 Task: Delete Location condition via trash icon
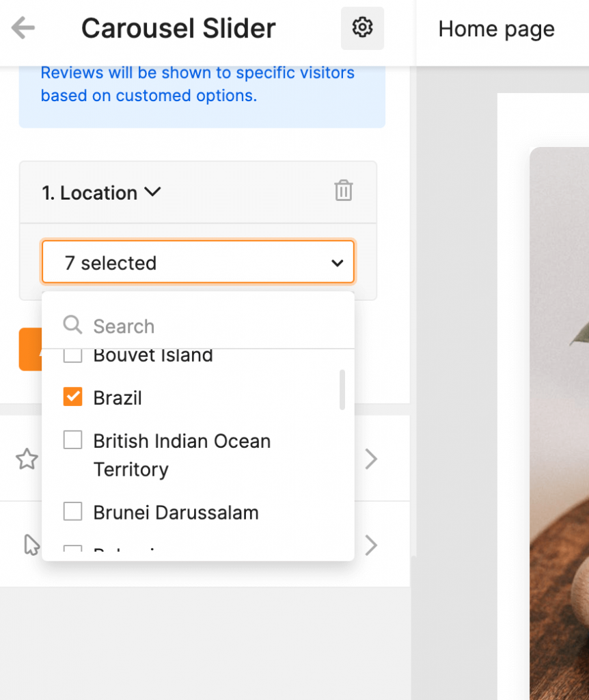(344, 191)
